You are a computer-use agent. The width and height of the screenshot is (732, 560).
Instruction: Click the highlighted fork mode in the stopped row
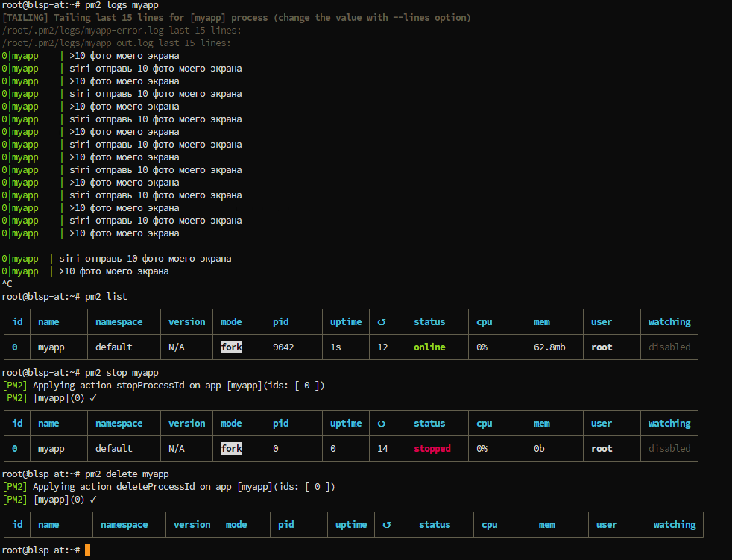coord(231,448)
